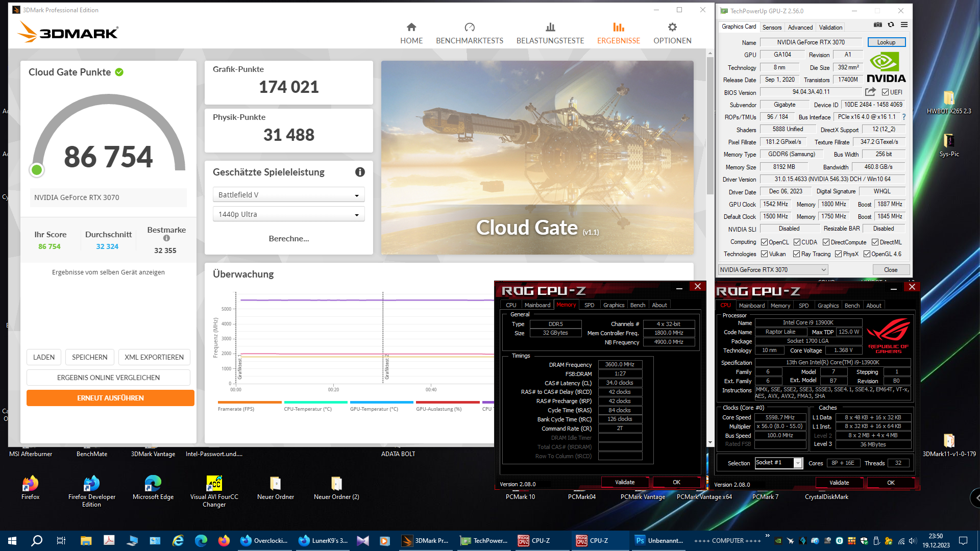Switch to ERGEBNISSE tab in 3DMark

pos(619,34)
